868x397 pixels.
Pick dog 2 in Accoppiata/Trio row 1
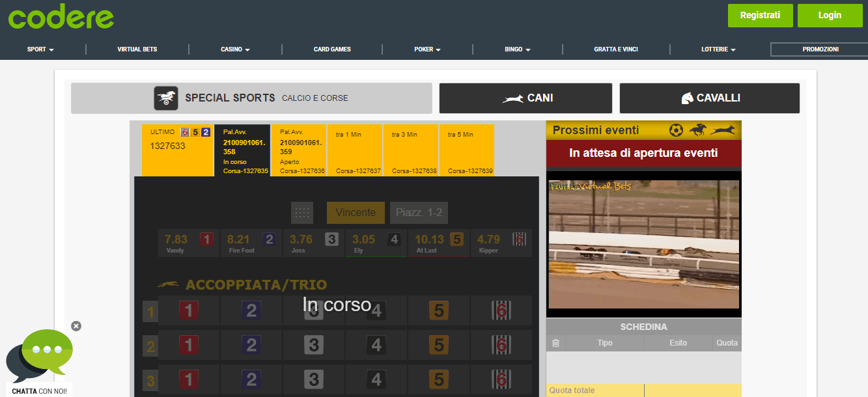(251, 311)
